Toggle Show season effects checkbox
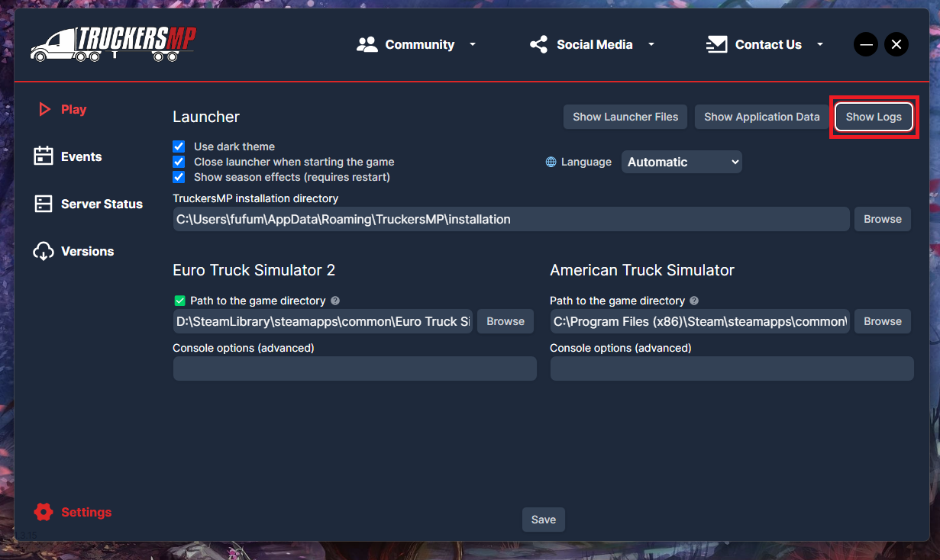The image size is (940, 560). [179, 177]
